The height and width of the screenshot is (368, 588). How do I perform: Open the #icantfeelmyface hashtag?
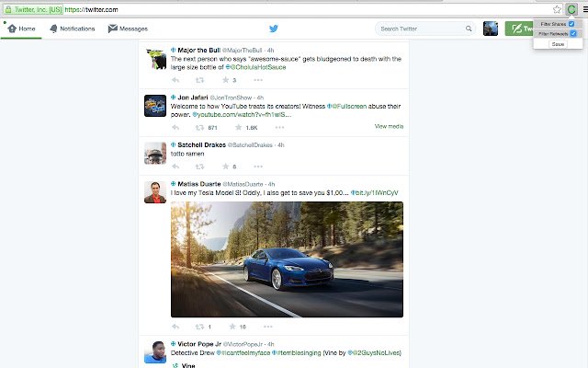[245, 353]
